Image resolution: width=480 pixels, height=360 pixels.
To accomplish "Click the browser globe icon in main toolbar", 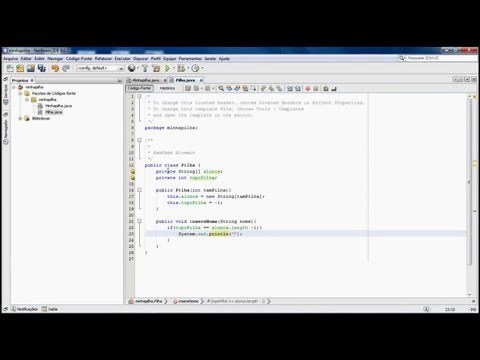I will click(132, 68).
